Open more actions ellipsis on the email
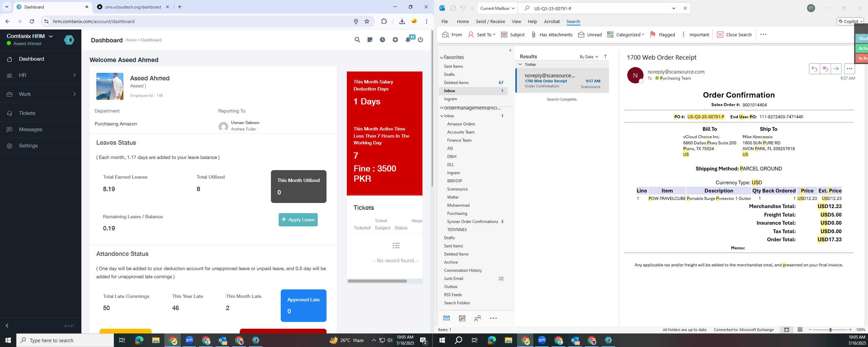 (849, 69)
